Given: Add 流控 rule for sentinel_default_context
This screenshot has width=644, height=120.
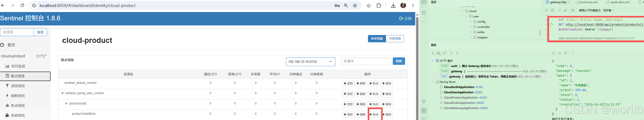Looking at the screenshot, I should [x=348, y=84].
